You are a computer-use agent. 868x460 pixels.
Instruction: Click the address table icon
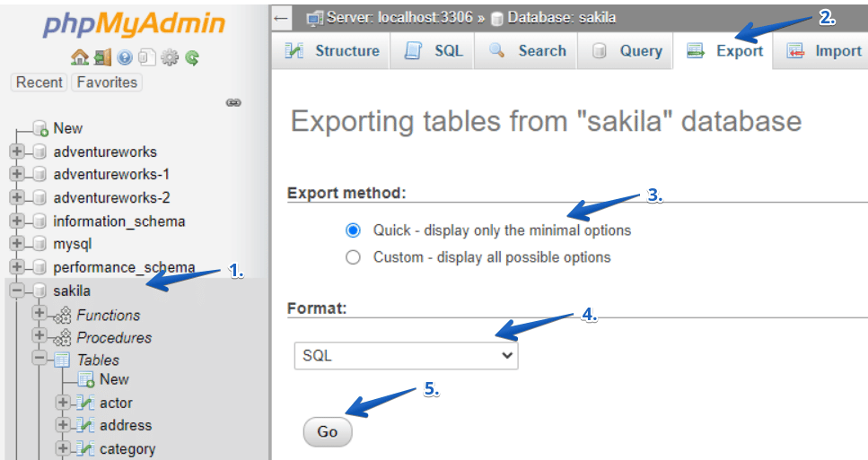[85, 425]
